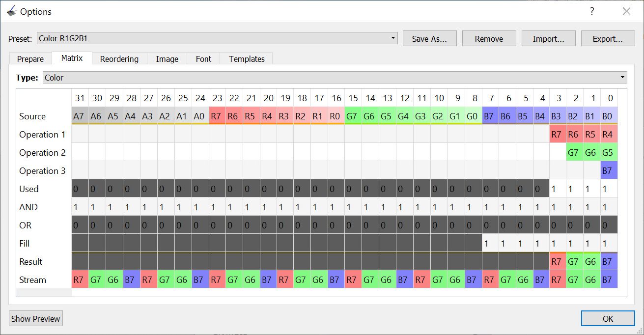Open the Reordering tab
This screenshot has width=644, height=335.
(x=119, y=59)
